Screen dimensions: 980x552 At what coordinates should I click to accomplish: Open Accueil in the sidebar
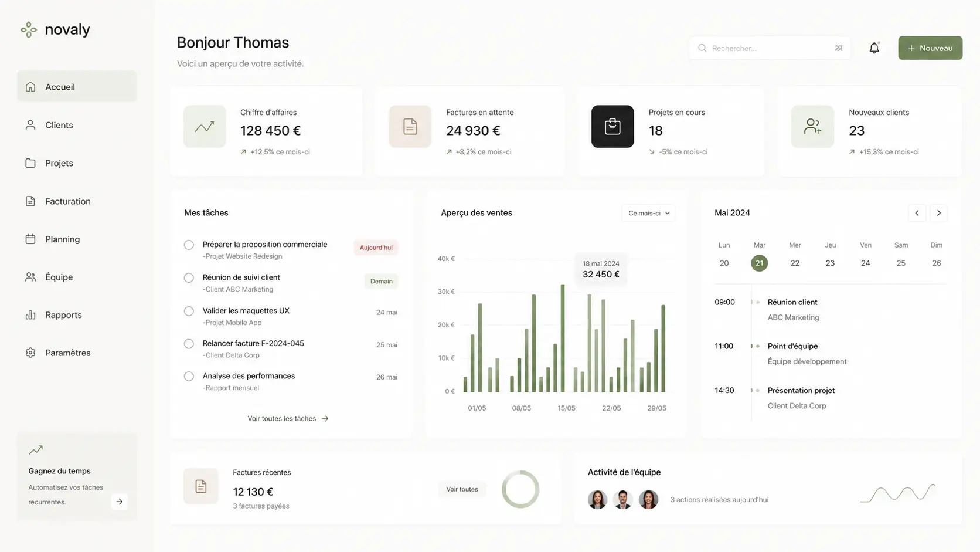(x=77, y=87)
